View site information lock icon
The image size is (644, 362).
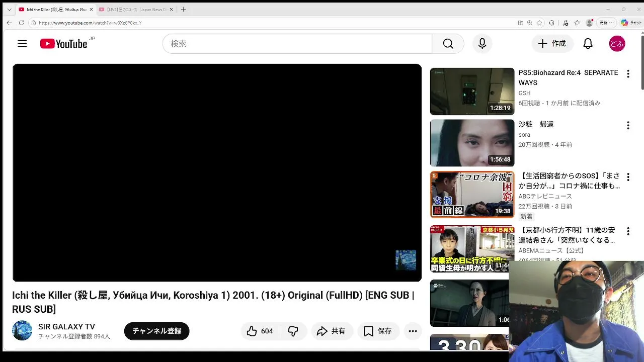tap(33, 23)
